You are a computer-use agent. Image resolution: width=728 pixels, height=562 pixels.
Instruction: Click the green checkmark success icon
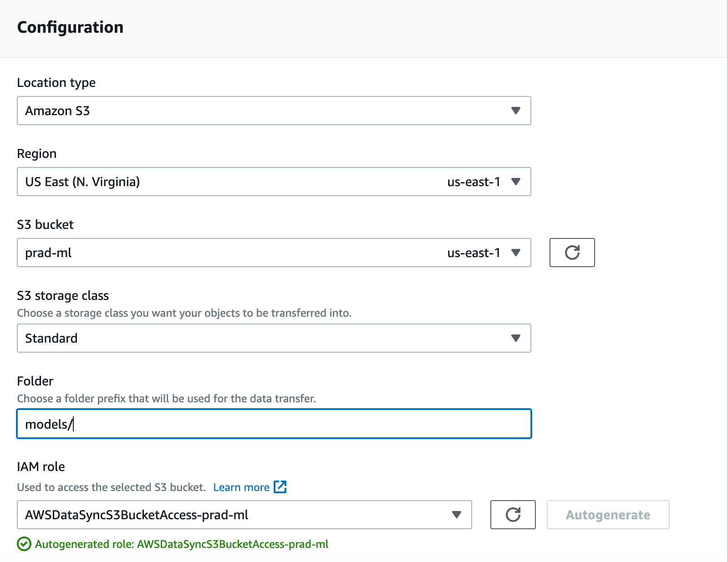(24, 544)
